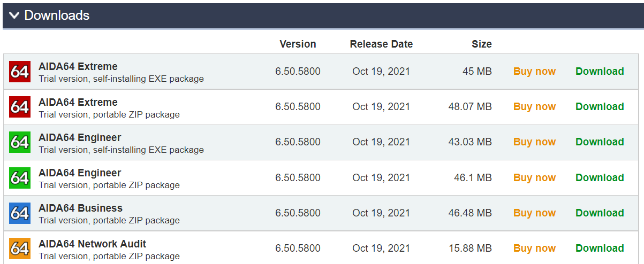Click the orange AIDA64 Network Audit icon
Screen dimensions: 644x264
(x=20, y=249)
